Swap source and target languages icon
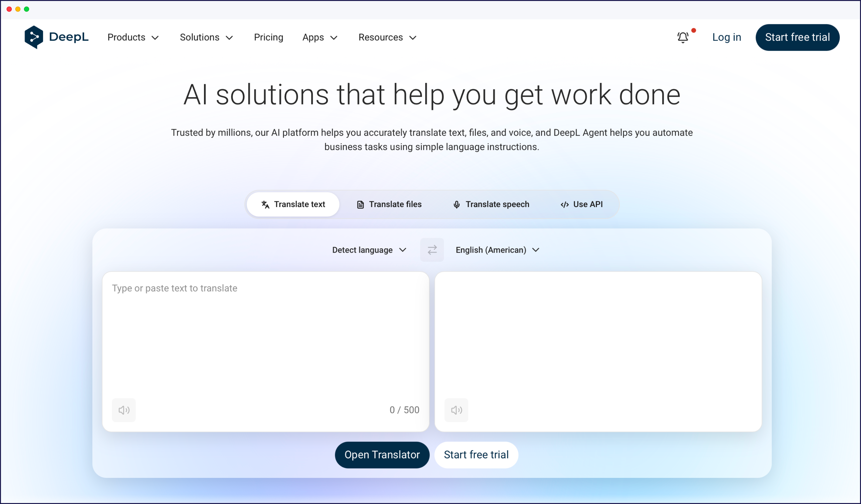Screen dimensions: 861x504 [432, 250]
